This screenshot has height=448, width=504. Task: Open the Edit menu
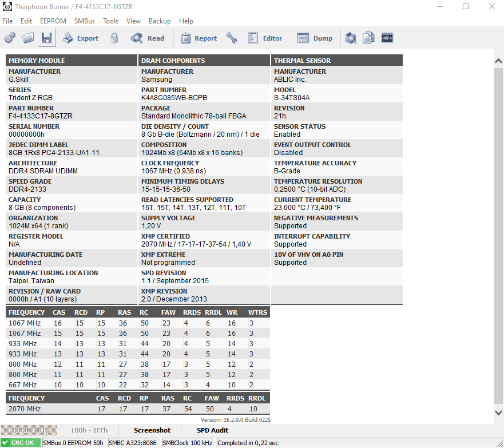tap(26, 21)
